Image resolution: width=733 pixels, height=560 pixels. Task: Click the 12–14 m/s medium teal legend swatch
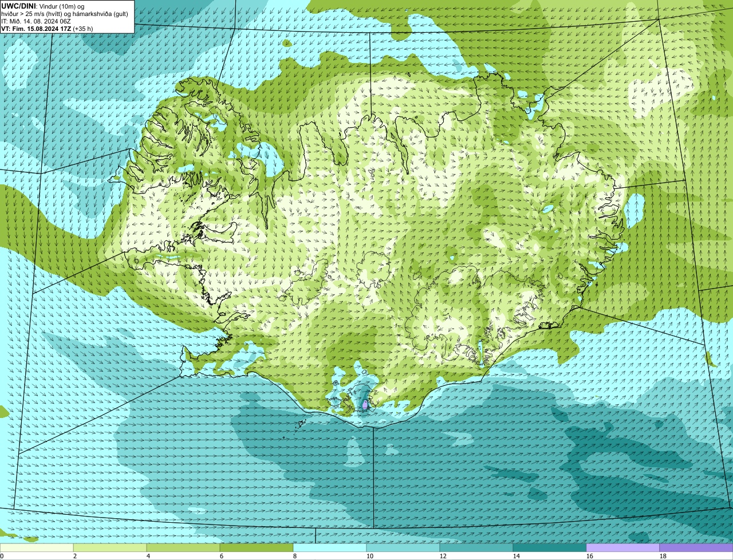pos(476,547)
